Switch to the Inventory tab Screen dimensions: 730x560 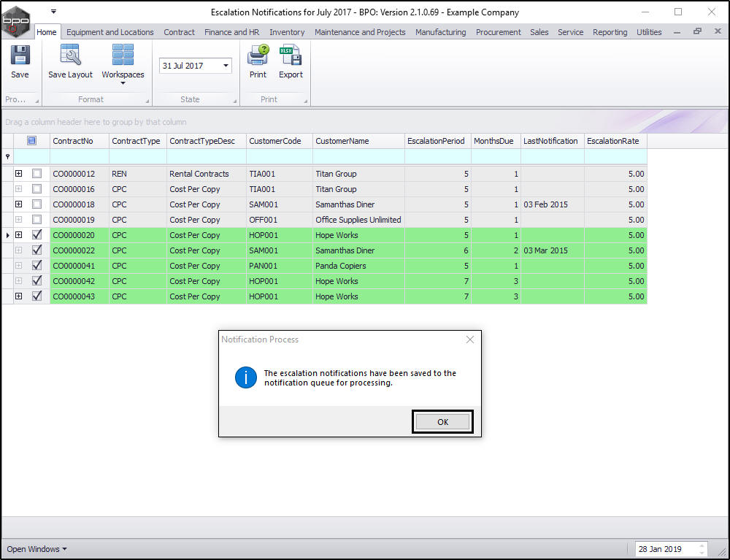pyautogui.click(x=287, y=32)
